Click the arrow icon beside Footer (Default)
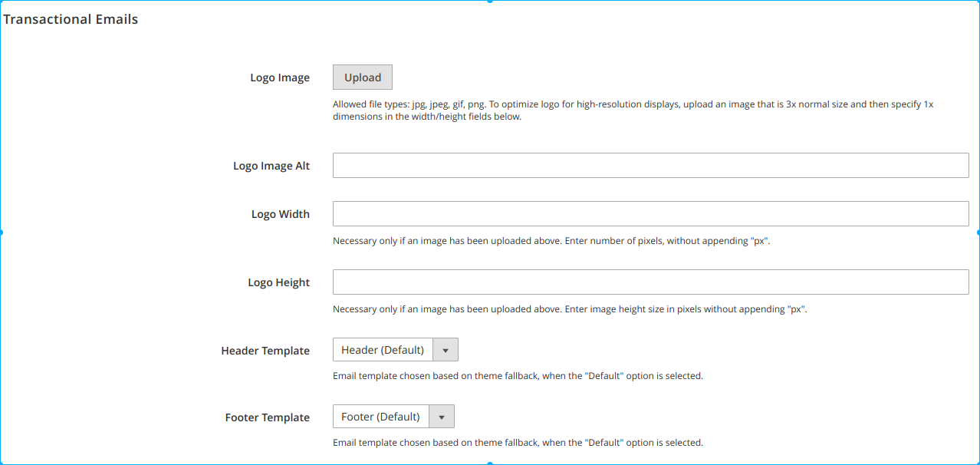Image resolution: width=980 pixels, height=465 pixels. tap(442, 417)
